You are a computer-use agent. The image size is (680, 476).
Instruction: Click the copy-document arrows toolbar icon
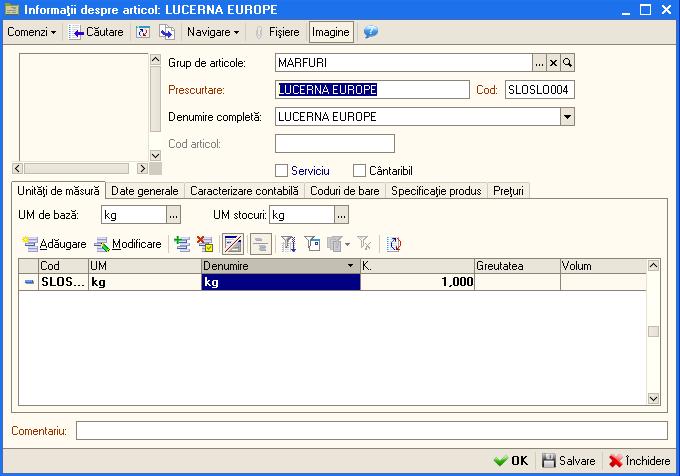(167, 32)
